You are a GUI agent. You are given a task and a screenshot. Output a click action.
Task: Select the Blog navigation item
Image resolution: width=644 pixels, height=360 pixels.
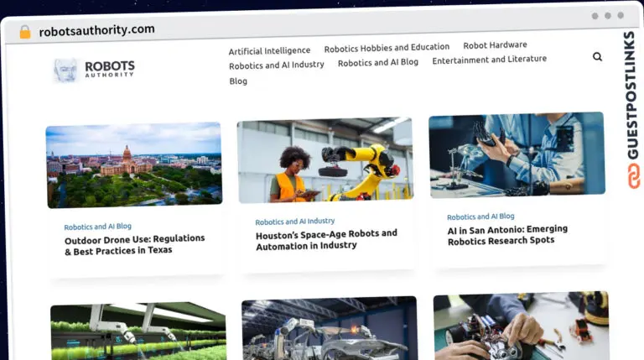point(238,81)
